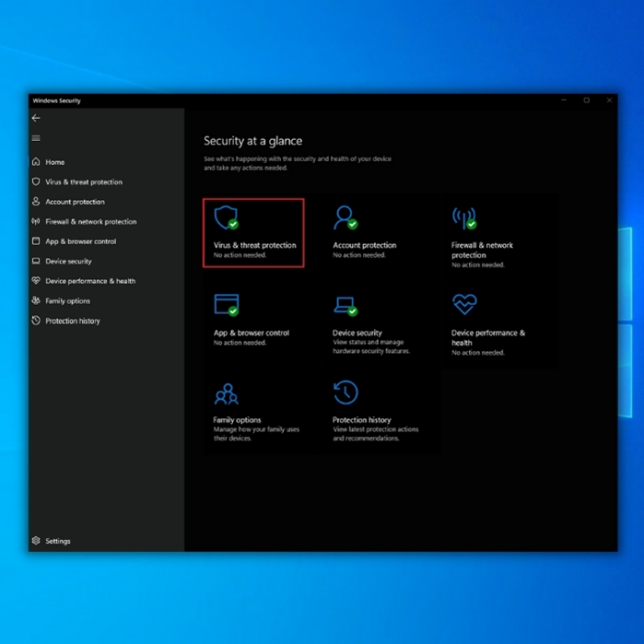Click the 'Security at a glance' heading
Image resolution: width=644 pixels, height=644 pixels.
(253, 141)
